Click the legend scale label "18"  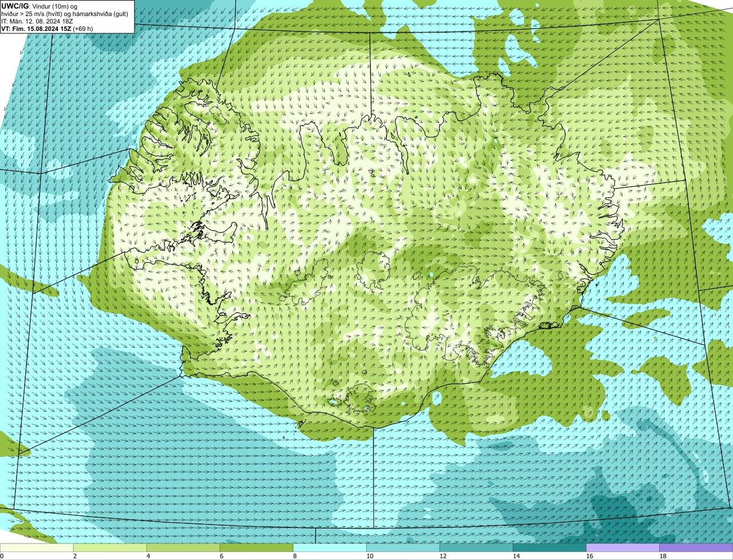[x=663, y=556]
